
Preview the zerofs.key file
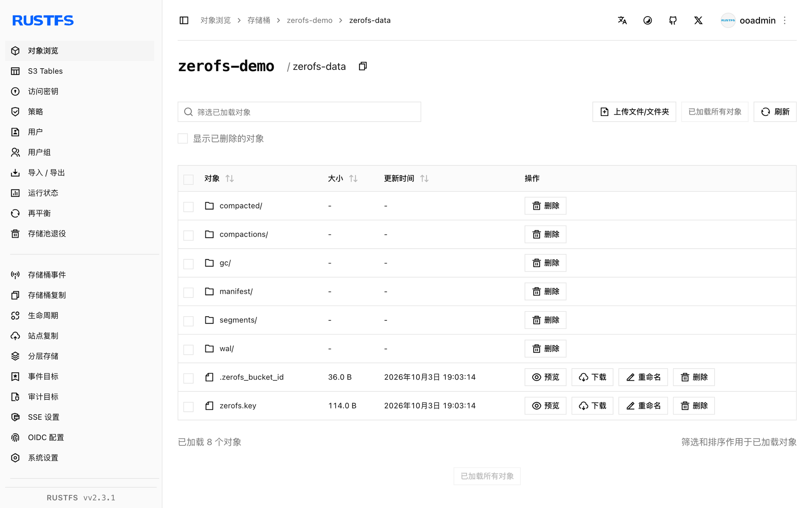pos(545,406)
